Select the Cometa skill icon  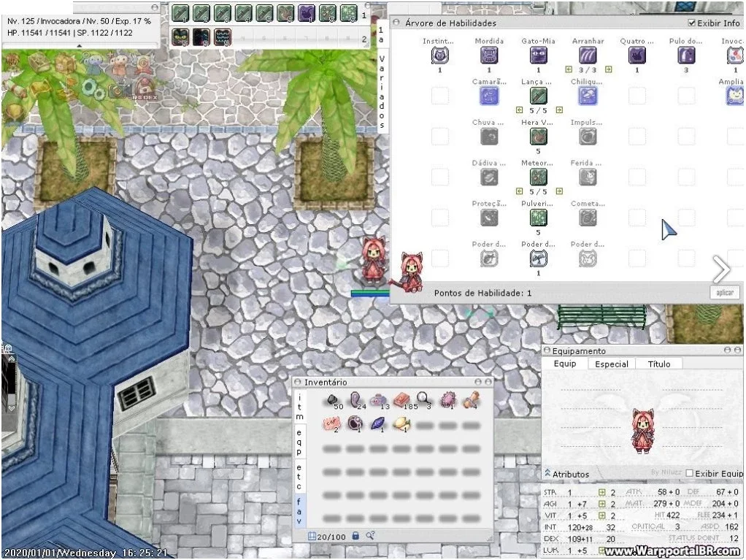tap(588, 218)
